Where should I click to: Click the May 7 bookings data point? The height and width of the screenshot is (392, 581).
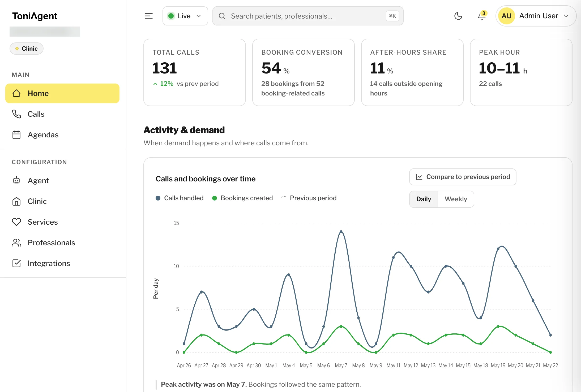pyautogui.click(x=341, y=326)
